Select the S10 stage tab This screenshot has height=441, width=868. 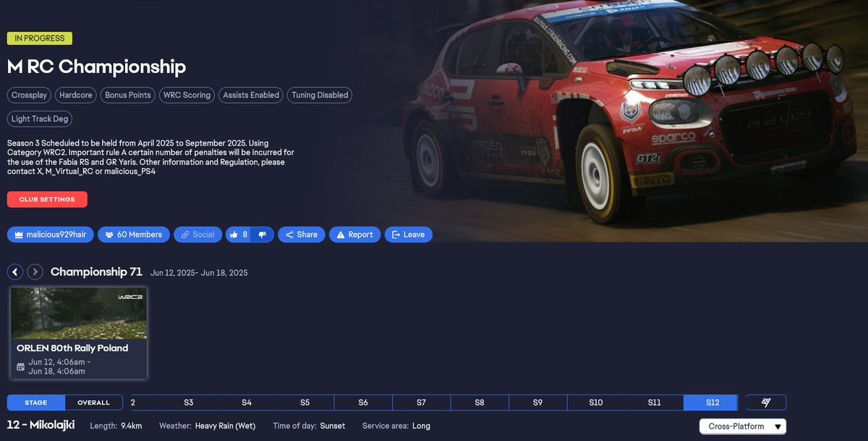coord(596,403)
